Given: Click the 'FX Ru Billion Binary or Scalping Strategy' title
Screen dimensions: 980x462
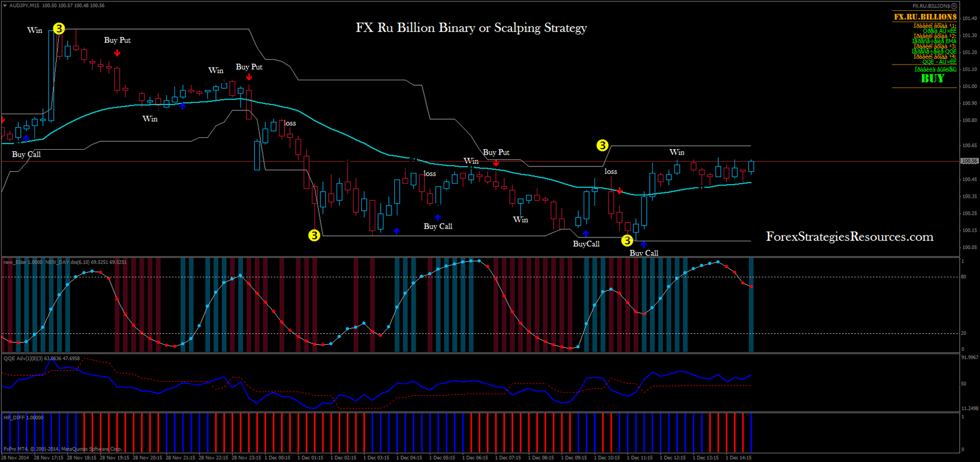Looking at the screenshot, I should (x=471, y=28).
